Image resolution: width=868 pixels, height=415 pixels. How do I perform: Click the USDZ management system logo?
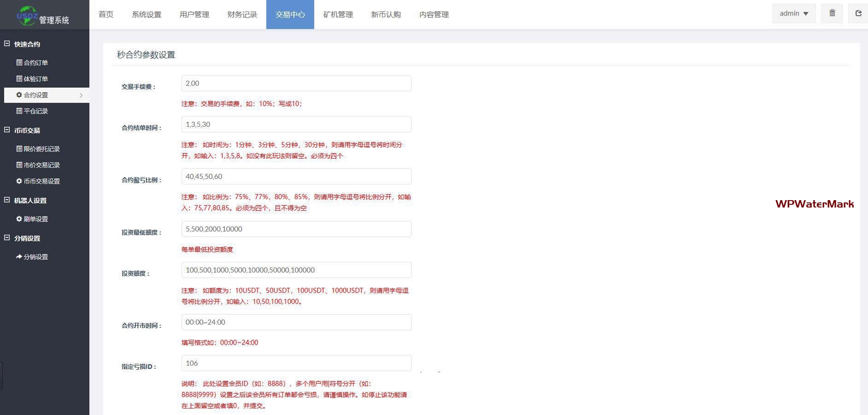point(42,16)
